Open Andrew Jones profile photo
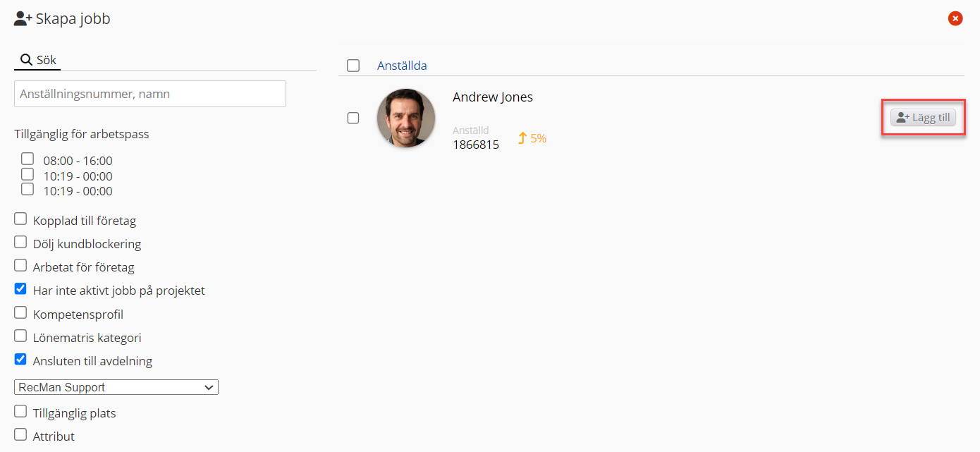This screenshot has width=980, height=452. [406, 118]
